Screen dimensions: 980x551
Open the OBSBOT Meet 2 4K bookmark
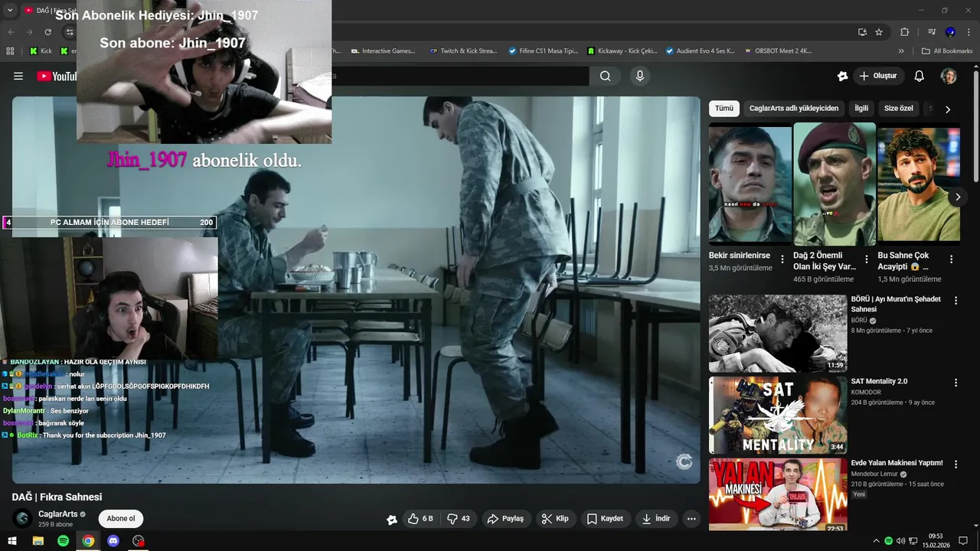click(x=777, y=51)
